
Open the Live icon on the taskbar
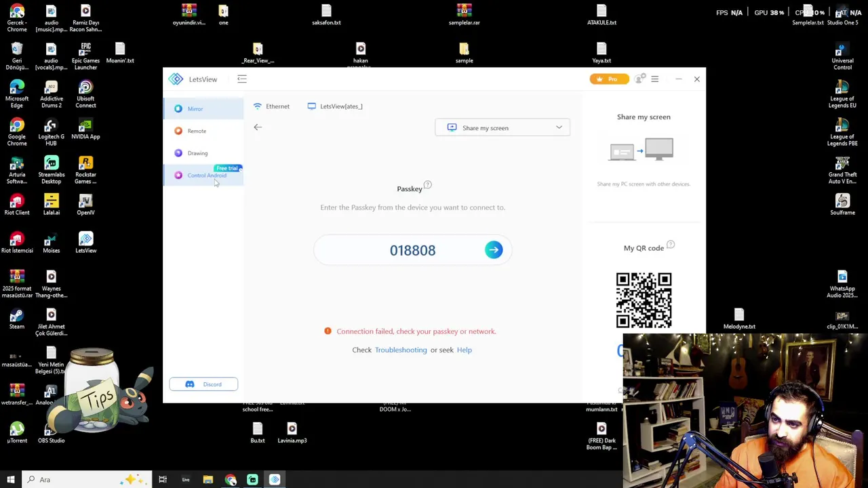pos(186,479)
